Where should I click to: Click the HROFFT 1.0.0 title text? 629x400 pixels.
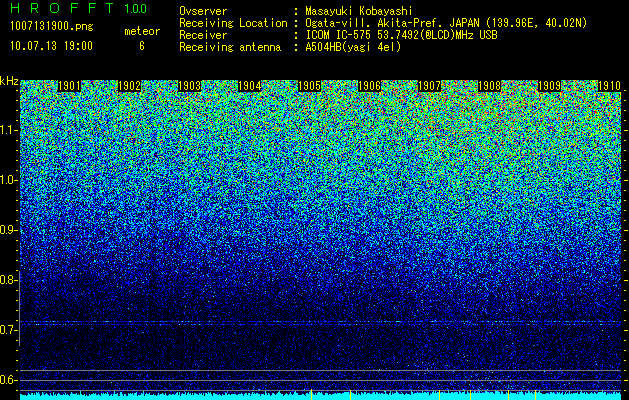point(79,8)
